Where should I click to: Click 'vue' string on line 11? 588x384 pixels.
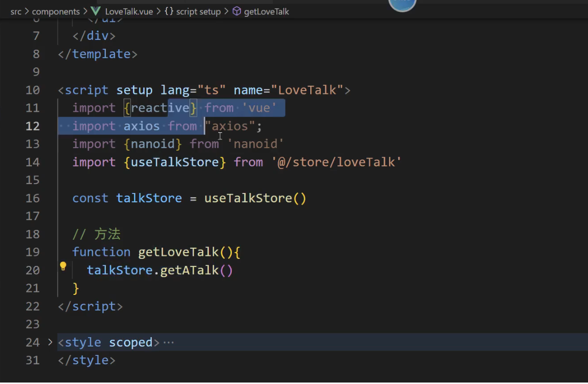(259, 108)
